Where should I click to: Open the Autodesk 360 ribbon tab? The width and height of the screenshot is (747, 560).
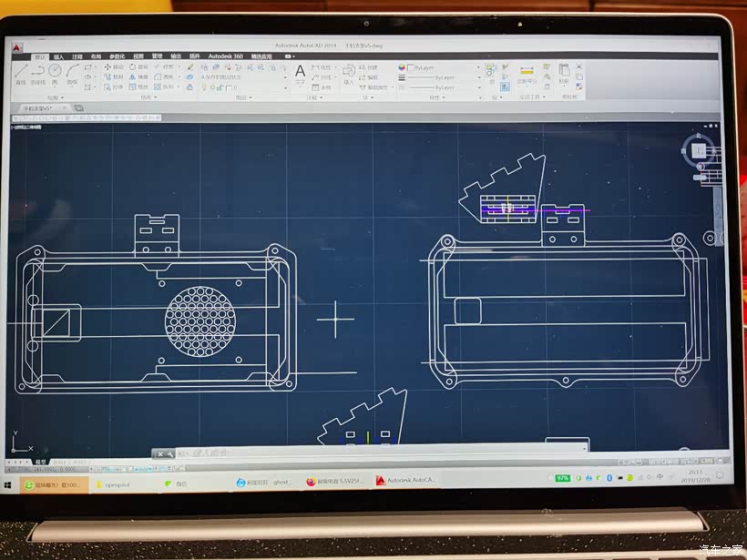(225, 56)
